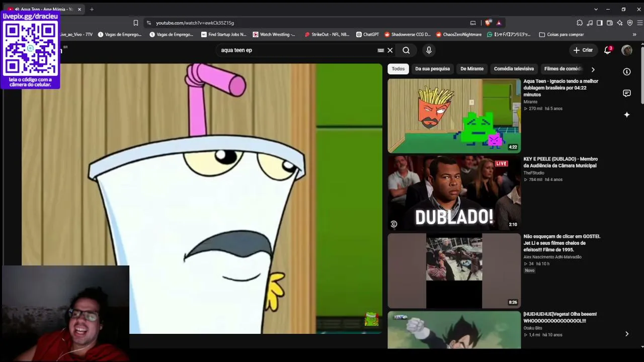This screenshot has width=644, height=362.
Task: Open the 'Find Startup Jobs' bookmark
Action: (224, 35)
